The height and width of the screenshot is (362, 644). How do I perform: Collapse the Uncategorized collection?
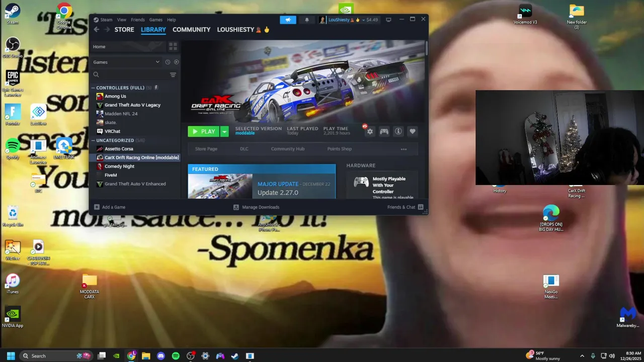(93, 140)
